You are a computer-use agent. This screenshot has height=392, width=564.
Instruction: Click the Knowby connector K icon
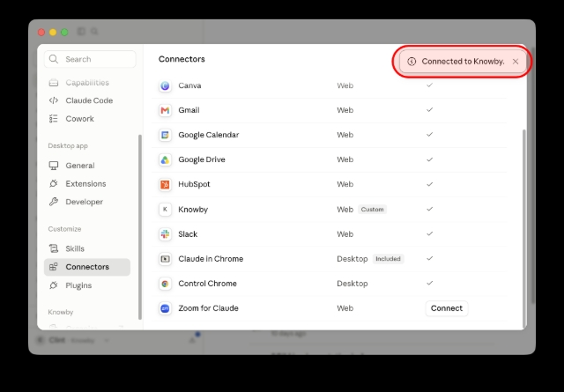(165, 210)
